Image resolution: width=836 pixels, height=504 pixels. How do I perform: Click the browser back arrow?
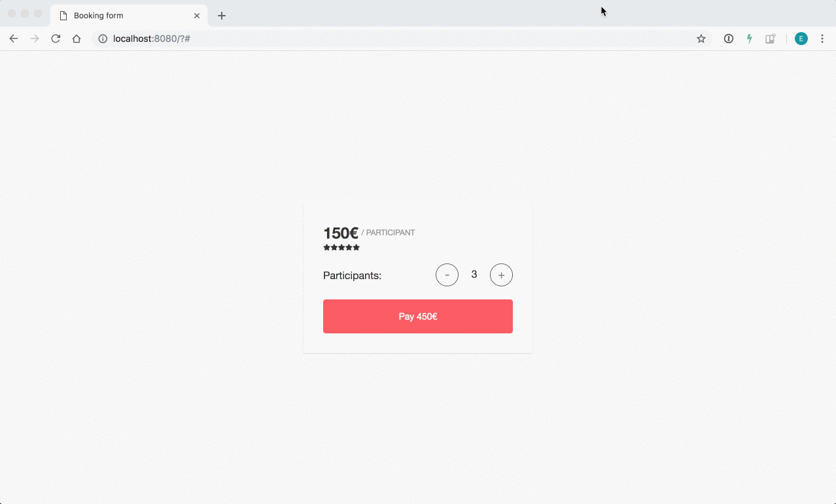(x=14, y=39)
